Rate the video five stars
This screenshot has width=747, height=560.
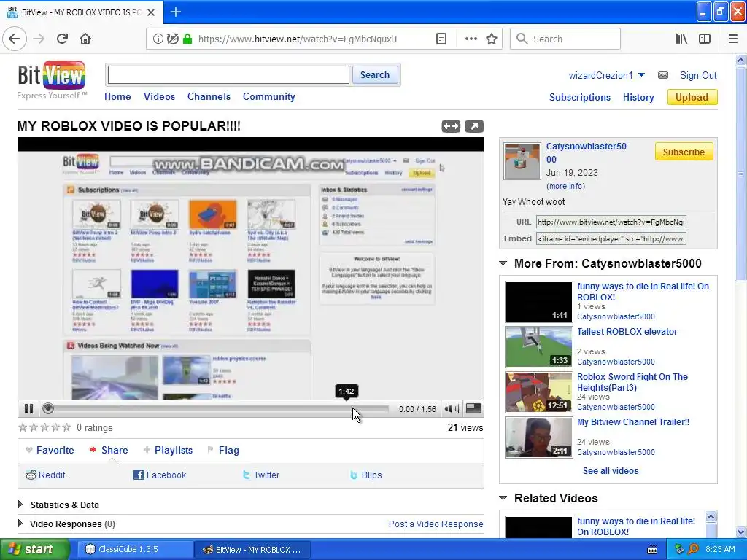(66, 427)
